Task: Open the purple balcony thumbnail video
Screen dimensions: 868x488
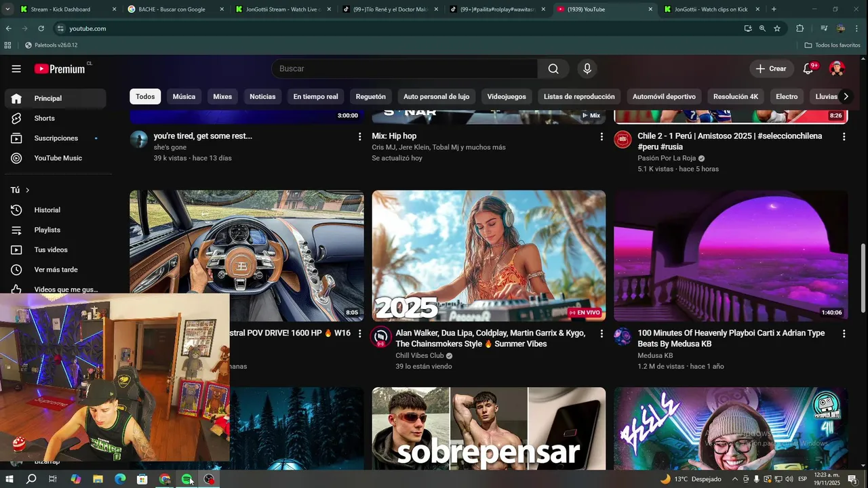Action: pos(731,256)
